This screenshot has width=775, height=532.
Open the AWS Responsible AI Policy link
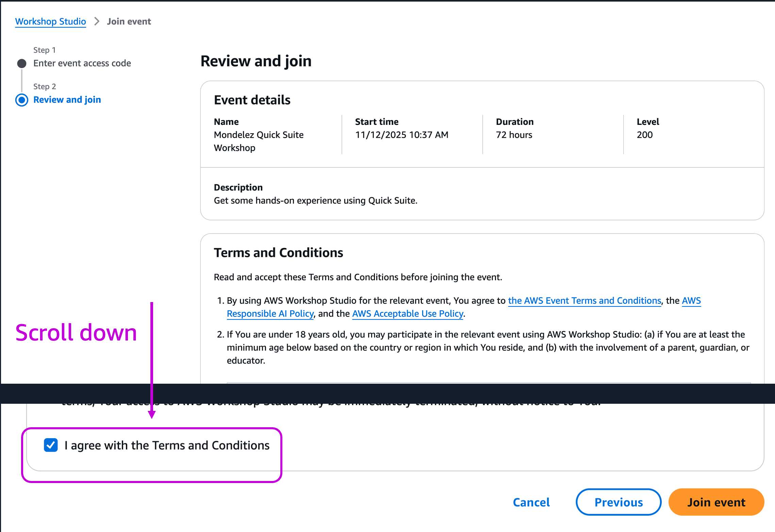[x=270, y=314]
